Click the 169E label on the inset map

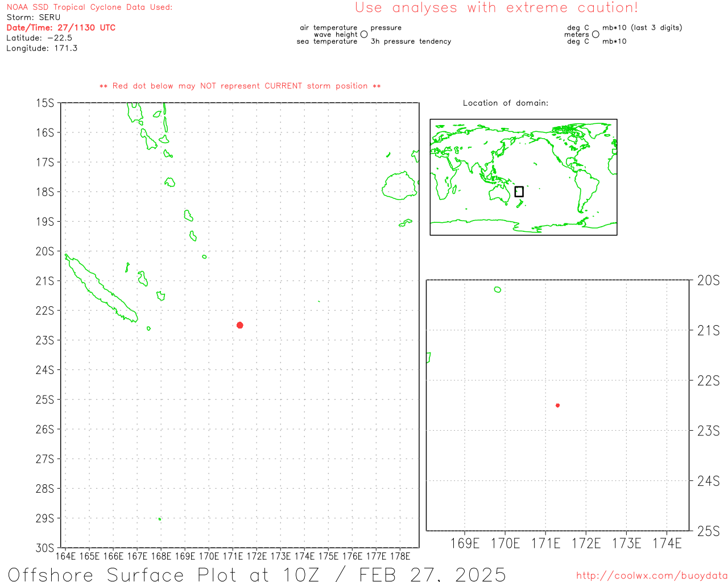tap(465, 543)
